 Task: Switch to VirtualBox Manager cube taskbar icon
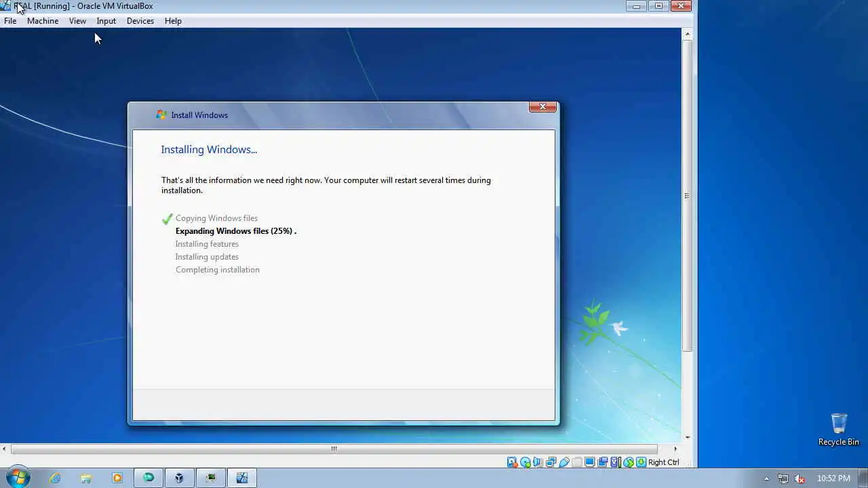pos(179,478)
